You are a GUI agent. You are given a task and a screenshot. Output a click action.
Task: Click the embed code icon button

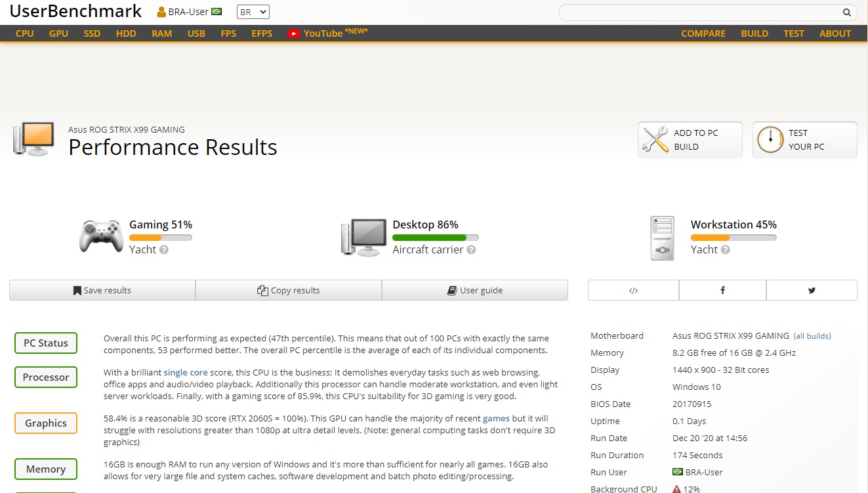click(633, 290)
